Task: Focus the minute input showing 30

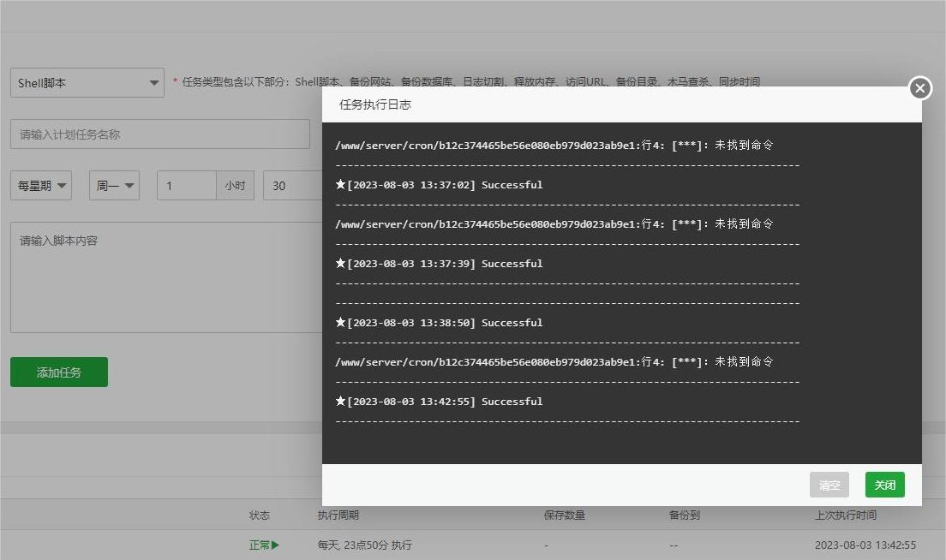Action: (292, 186)
